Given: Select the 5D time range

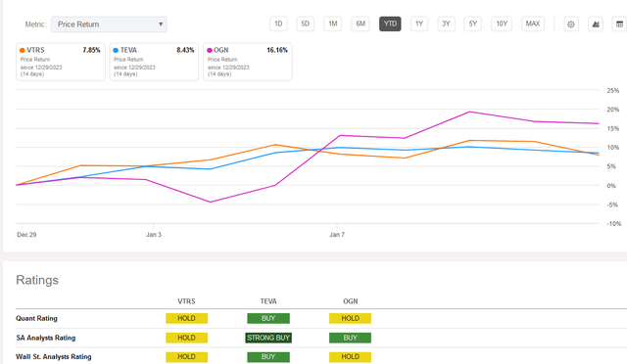Looking at the screenshot, I should (x=305, y=24).
